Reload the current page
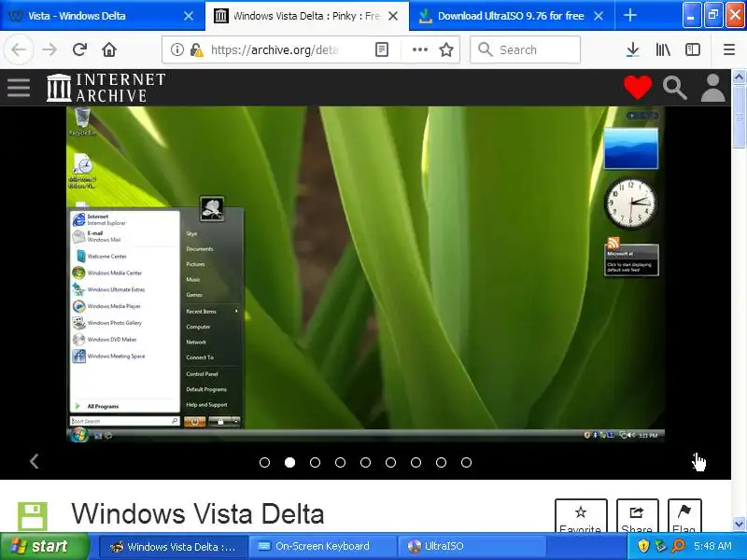747x560 pixels. 79,49
